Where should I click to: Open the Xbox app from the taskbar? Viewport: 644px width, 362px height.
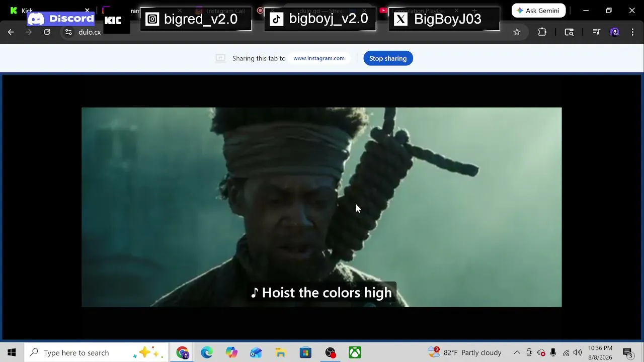(x=355, y=352)
